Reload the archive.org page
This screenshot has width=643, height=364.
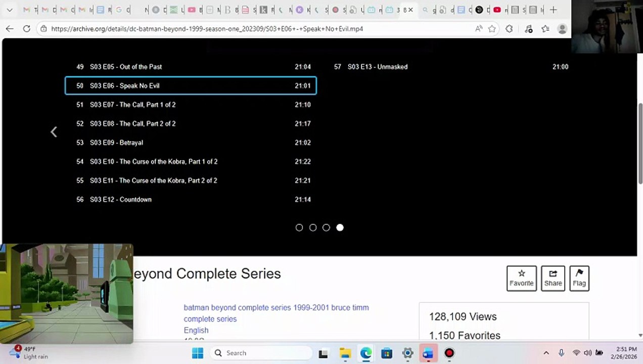[x=27, y=29]
